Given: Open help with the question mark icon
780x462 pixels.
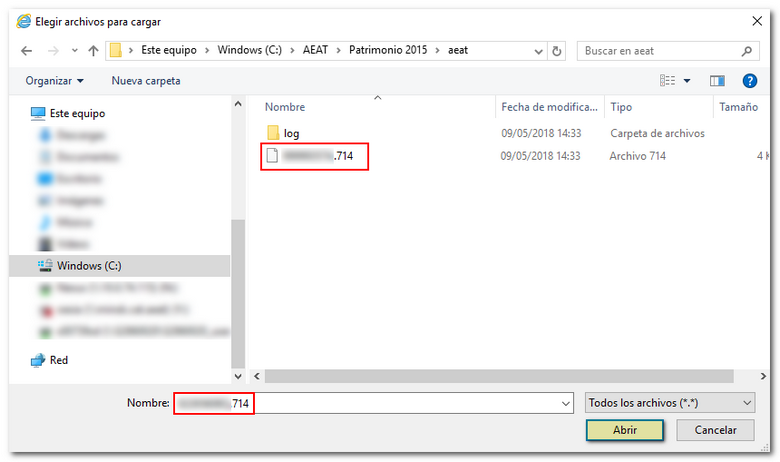Looking at the screenshot, I should pyautogui.click(x=748, y=80).
